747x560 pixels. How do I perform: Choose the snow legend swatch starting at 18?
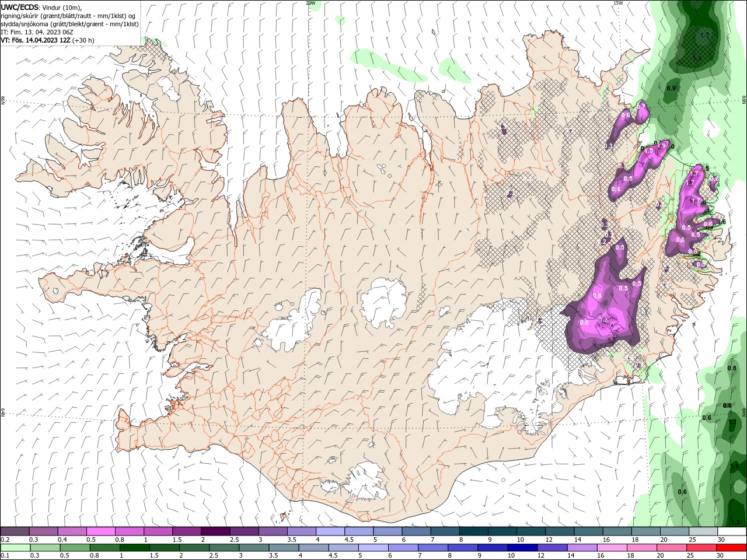pos(646,531)
